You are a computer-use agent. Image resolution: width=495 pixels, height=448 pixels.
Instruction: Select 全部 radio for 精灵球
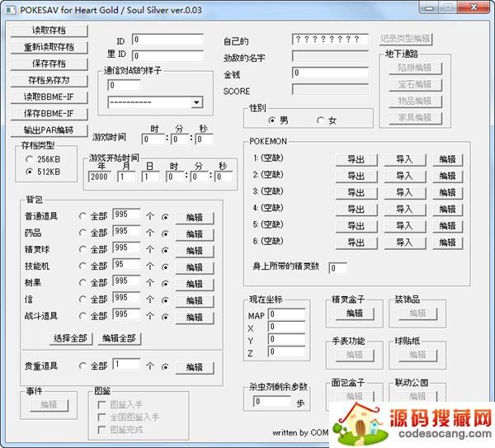click(x=82, y=249)
